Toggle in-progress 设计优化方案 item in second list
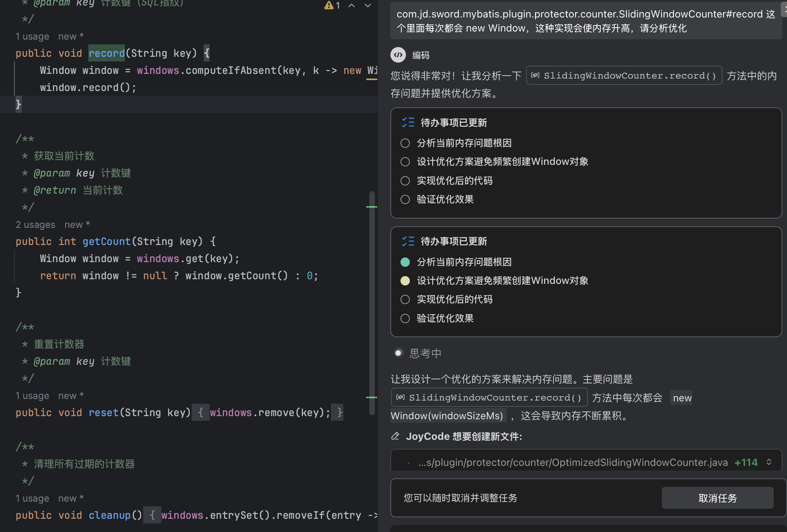 [405, 281]
